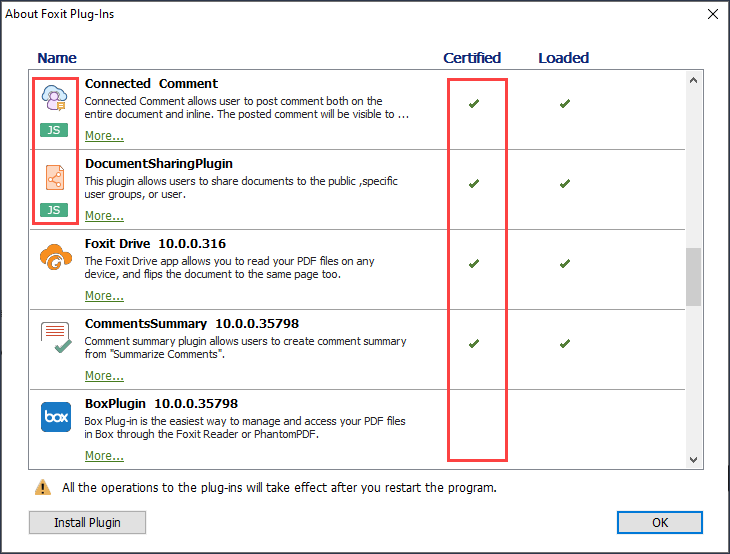Click DocumentSharingPlugin loaded checkmark
Viewport: 730px width, 554px height.
(565, 183)
